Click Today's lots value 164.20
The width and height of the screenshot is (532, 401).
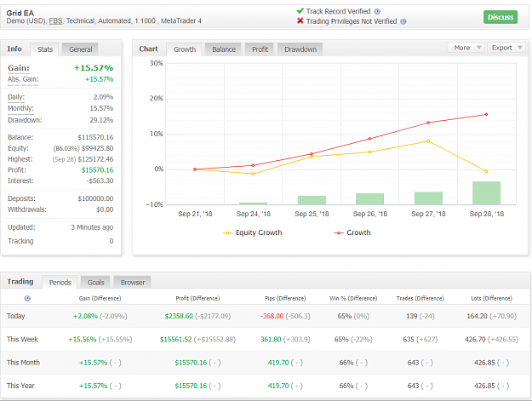[x=477, y=316]
